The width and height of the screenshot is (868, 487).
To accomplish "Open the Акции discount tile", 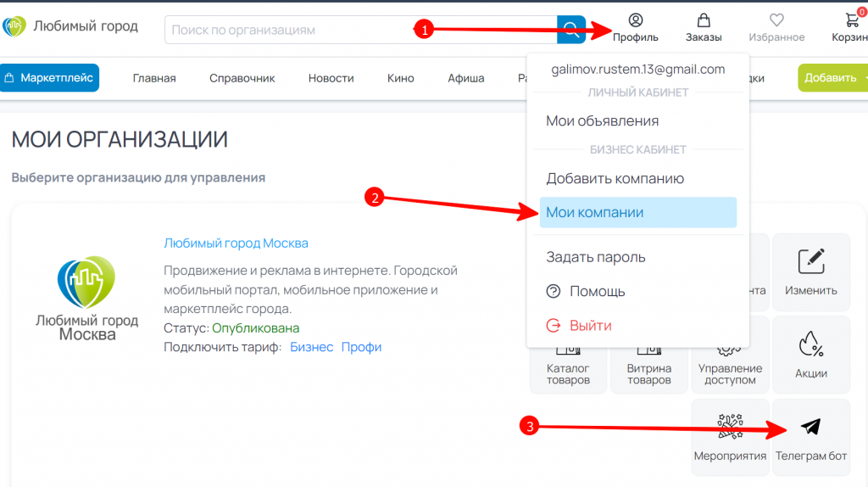I will tap(811, 355).
